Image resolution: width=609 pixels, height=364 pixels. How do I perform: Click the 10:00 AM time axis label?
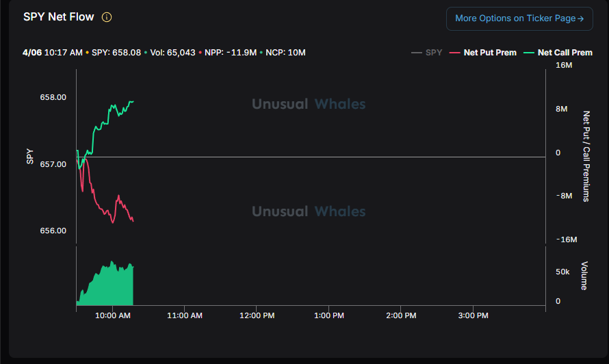pyautogui.click(x=113, y=315)
